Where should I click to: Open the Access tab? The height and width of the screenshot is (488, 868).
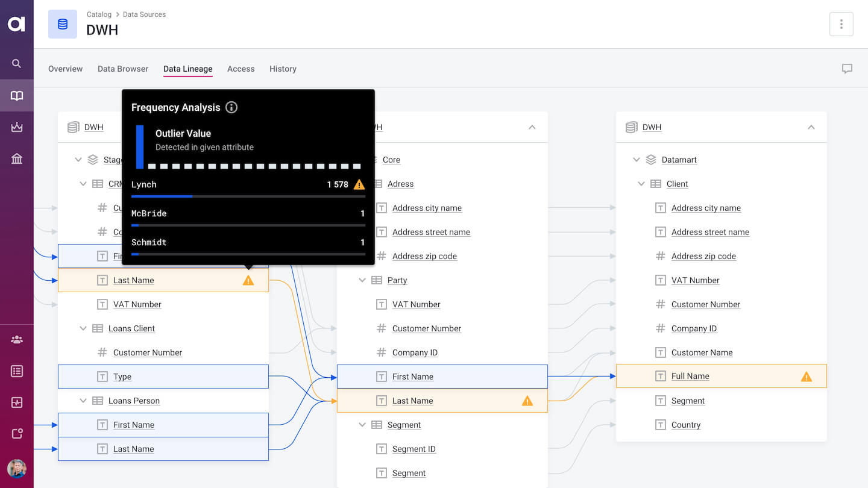click(x=241, y=69)
